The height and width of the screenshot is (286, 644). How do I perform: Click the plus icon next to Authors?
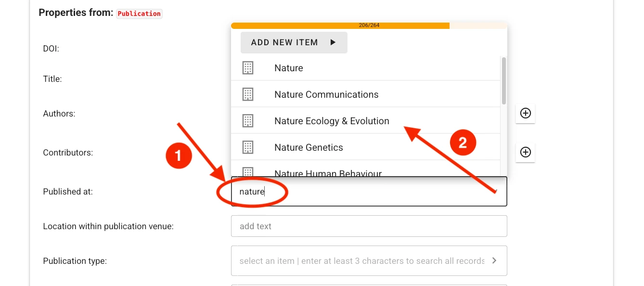525,114
